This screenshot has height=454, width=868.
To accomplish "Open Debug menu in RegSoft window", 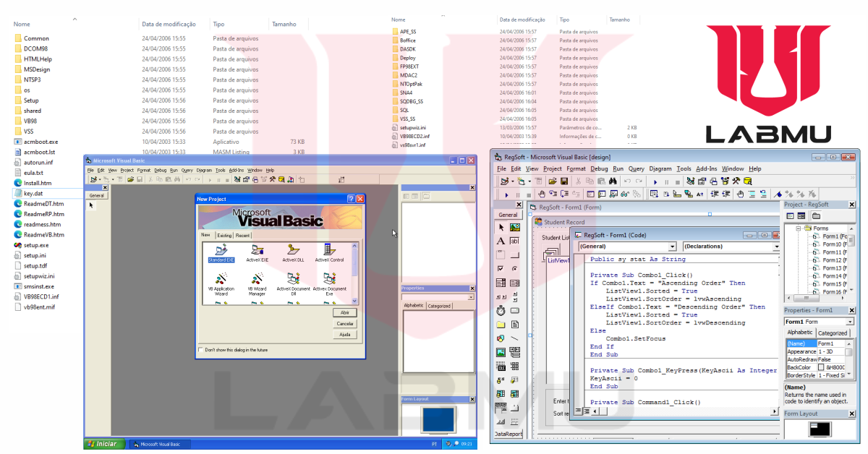I will click(599, 168).
